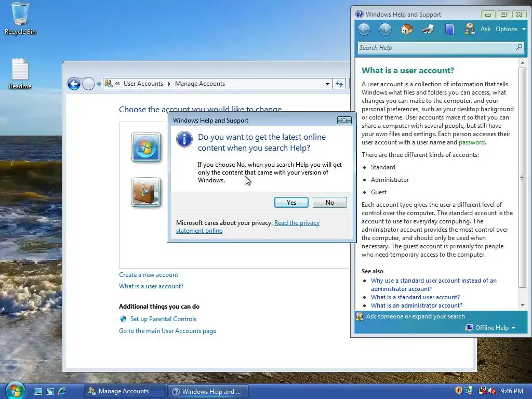This screenshot has width=532, height=399.
Task: Switch to Manage Accounts taskbar button
Action: click(124, 391)
